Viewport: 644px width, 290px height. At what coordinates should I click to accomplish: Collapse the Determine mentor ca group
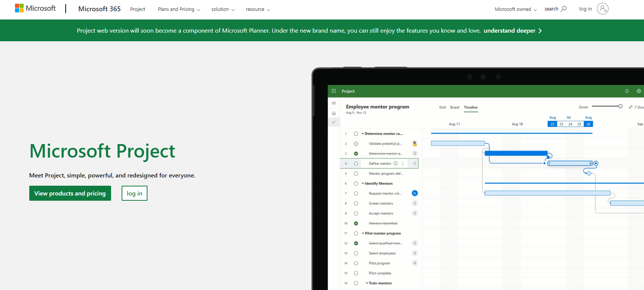coord(363,134)
